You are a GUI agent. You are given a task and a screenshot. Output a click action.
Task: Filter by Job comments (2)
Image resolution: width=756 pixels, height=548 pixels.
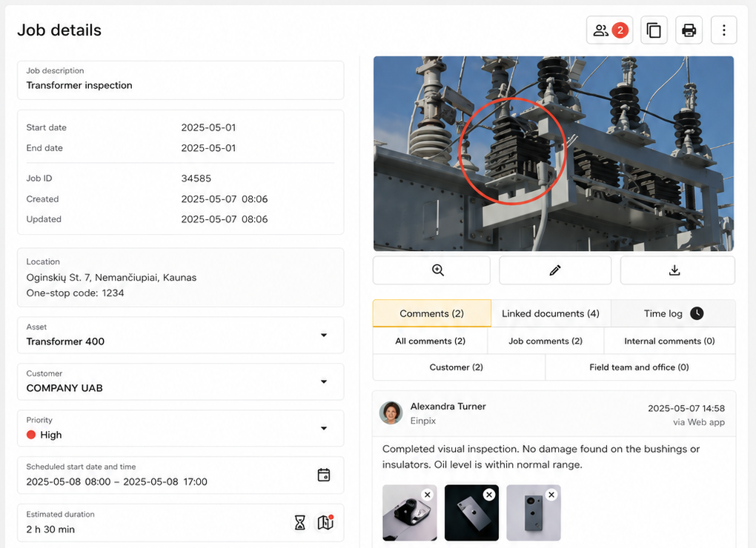coord(546,341)
